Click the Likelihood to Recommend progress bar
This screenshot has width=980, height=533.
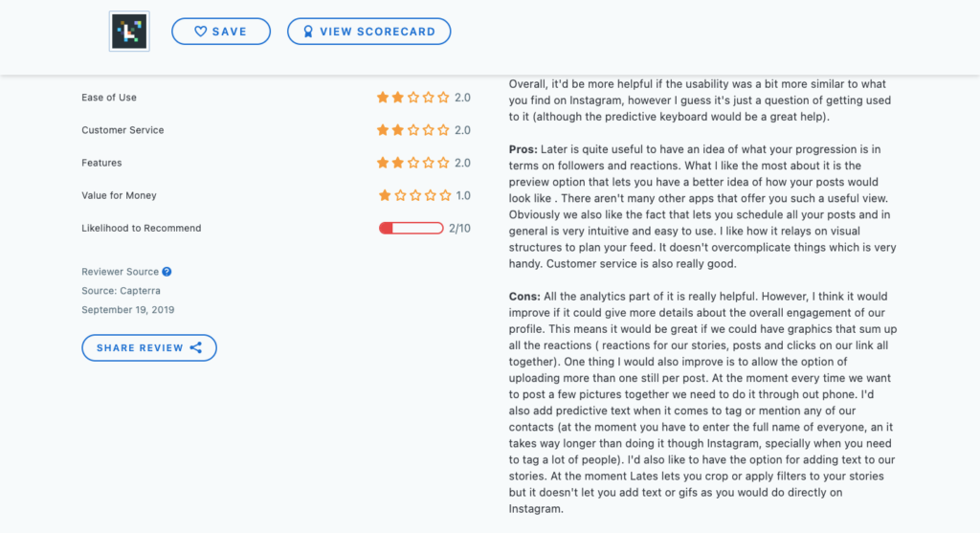pyautogui.click(x=412, y=228)
